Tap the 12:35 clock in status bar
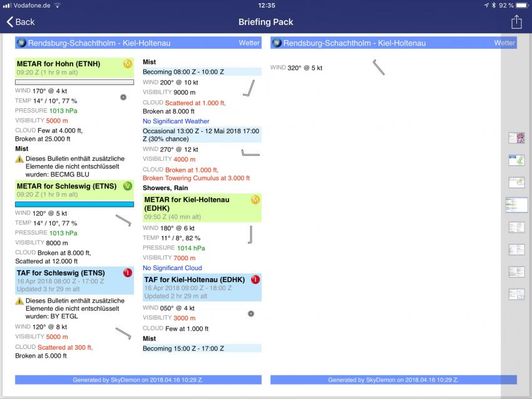This screenshot has width=532, height=399. coord(267,5)
